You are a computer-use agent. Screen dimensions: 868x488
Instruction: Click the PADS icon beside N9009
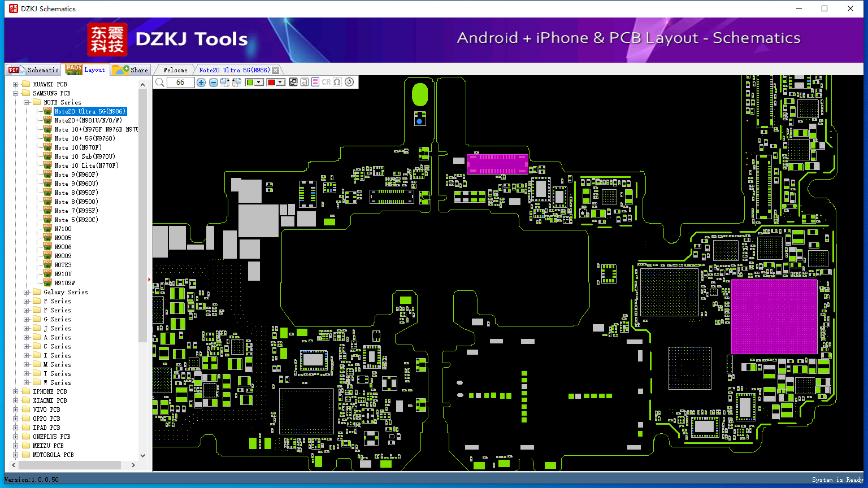(x=47, y=256)
